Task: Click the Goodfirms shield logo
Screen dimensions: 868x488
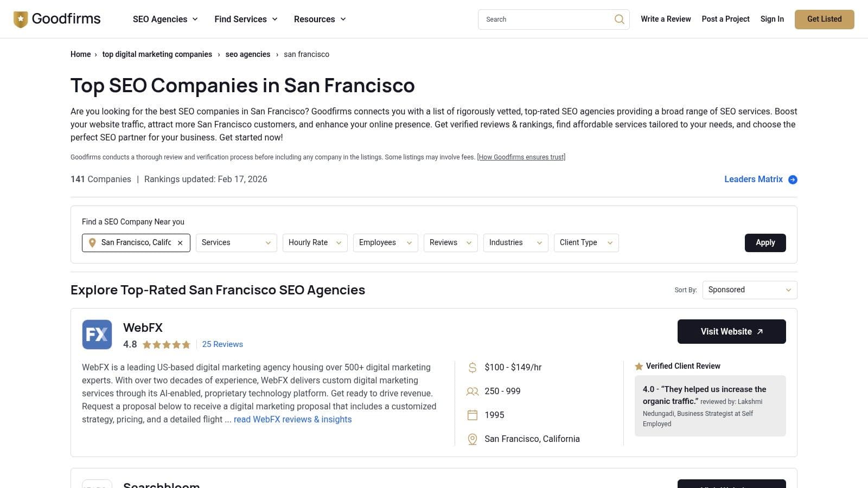Action: (x=21, y=20)
